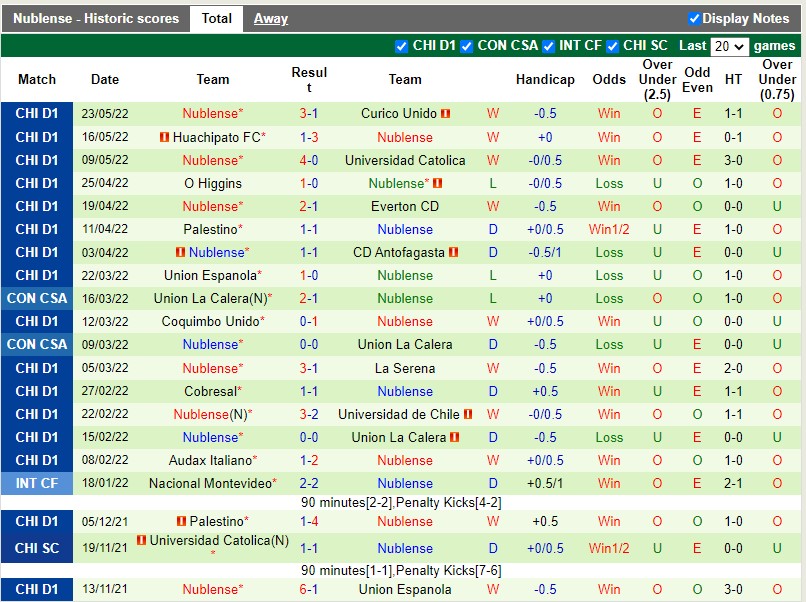The width and height of the screenshot is (806, 602).
Task: Open the Nublense team link
Action: (x=211, y=113)
